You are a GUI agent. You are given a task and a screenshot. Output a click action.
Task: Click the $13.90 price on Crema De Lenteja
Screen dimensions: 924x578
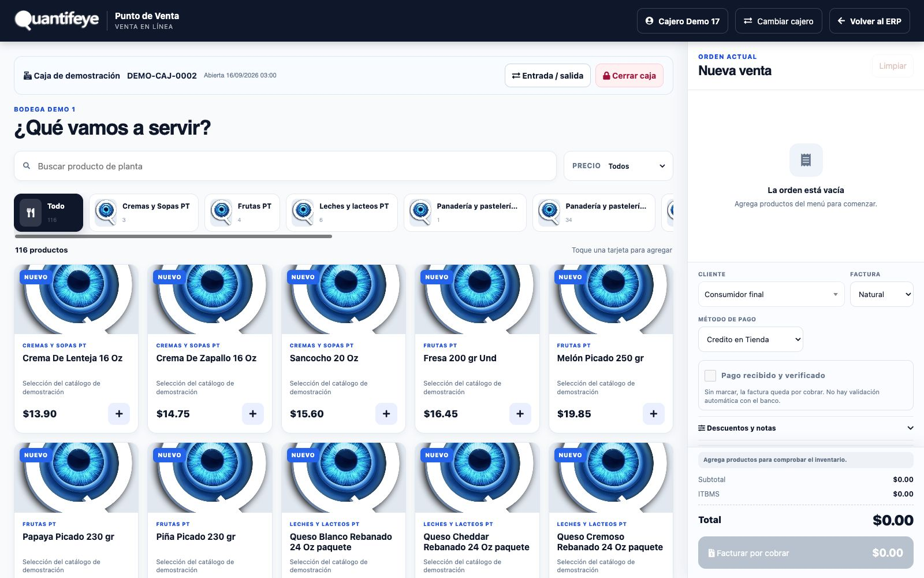[40, 414]
